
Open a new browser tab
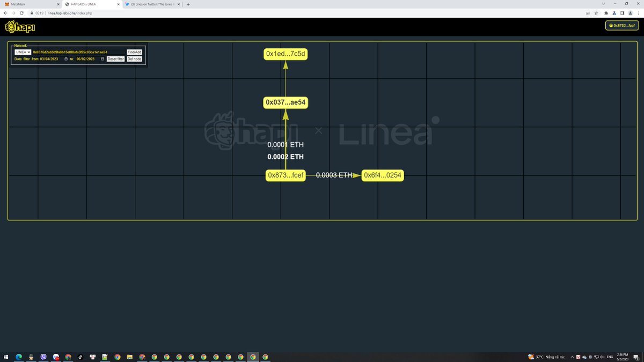188,4
